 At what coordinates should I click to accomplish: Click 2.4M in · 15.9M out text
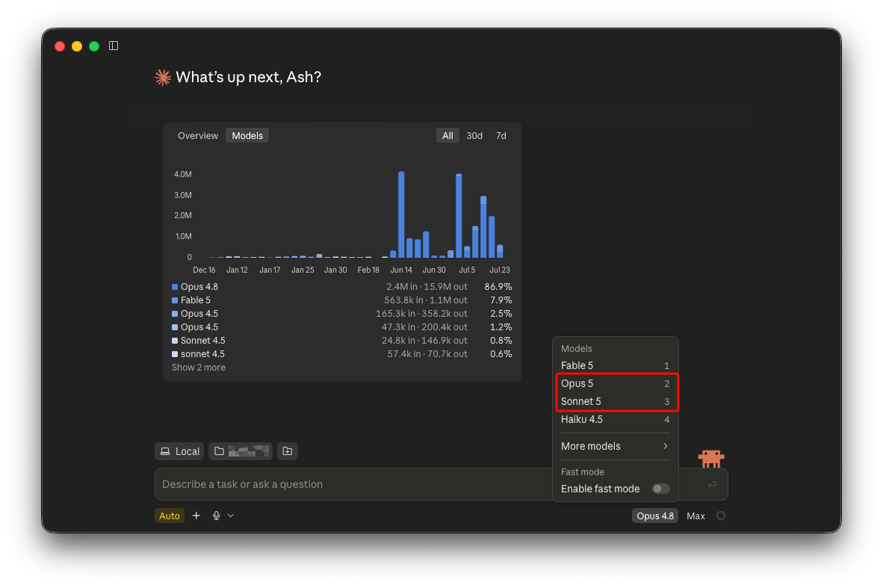pyautogui.click(x=427, y=287)
